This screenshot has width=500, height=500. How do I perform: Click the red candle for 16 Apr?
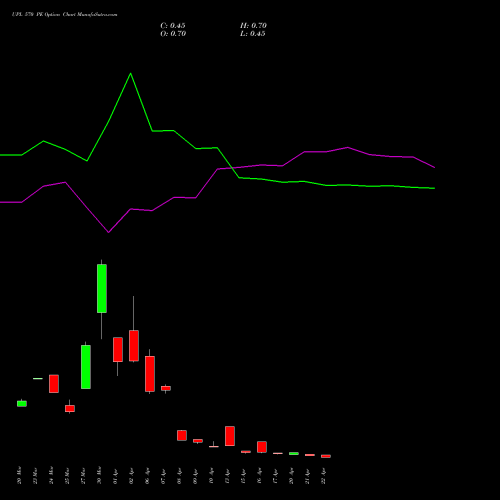(x=262, y=447)
